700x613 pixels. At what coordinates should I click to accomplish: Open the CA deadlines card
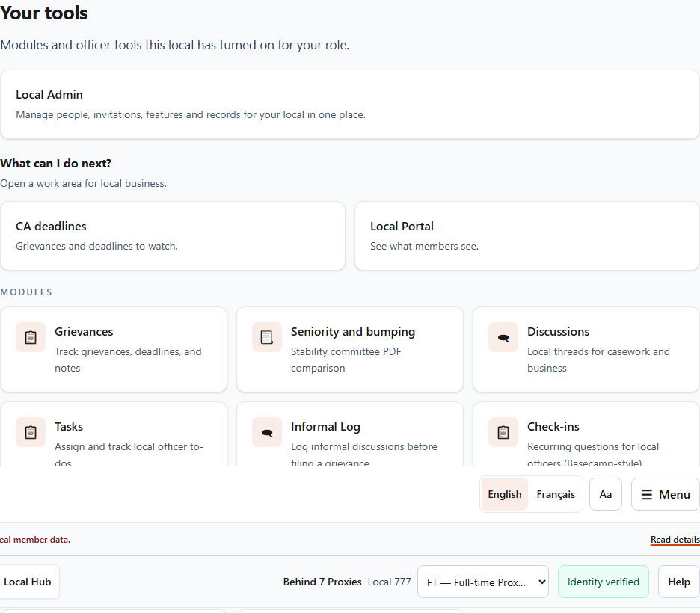(173, 236)
